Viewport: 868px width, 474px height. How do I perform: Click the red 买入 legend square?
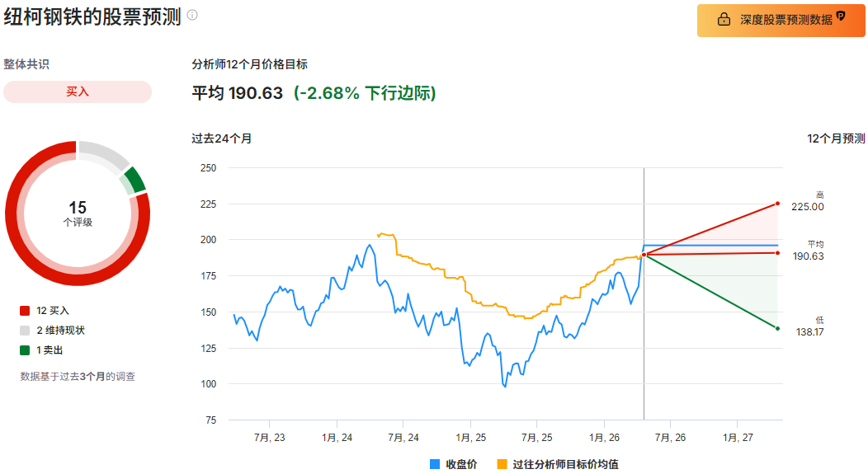[x=25, y=311]
